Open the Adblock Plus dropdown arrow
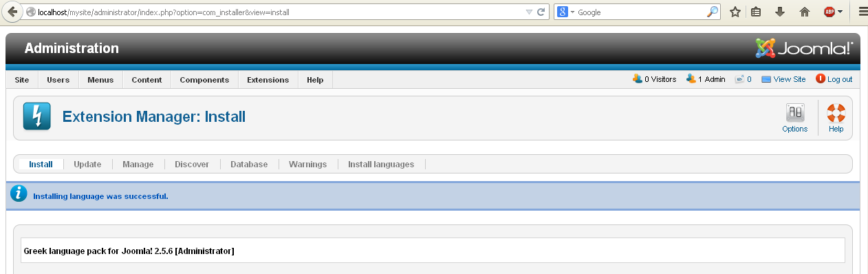This screenshot has height=274, width=868. coord(840,12)
